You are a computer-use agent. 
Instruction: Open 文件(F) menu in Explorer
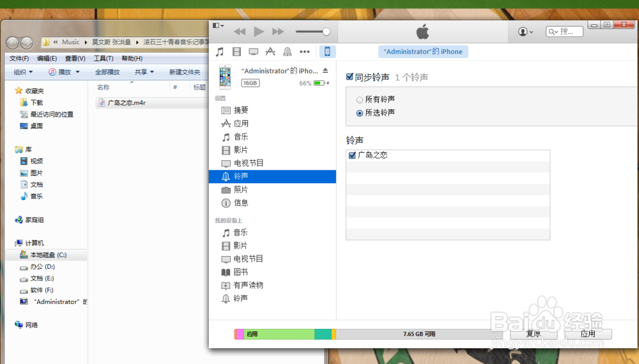19,59
